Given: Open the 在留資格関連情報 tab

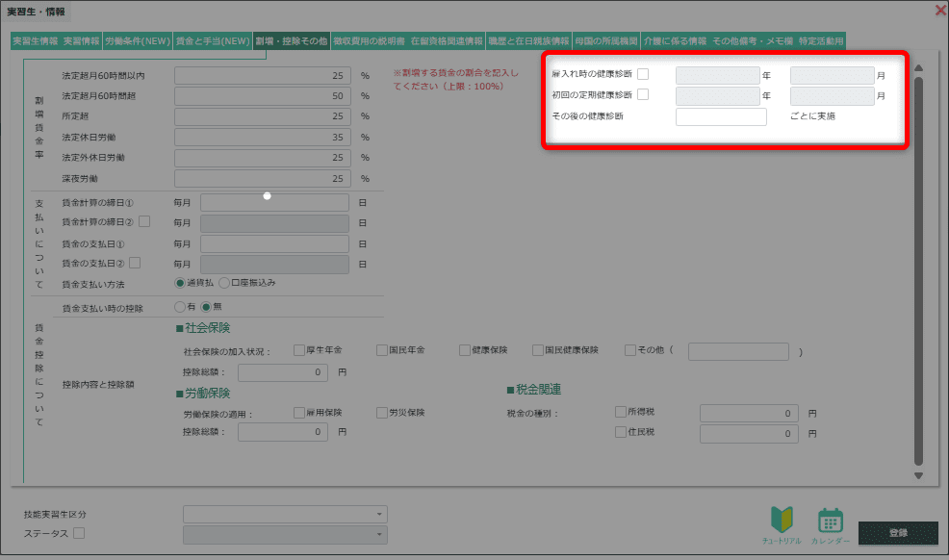Looking at the screenshot, I should [x=447, y=41].
